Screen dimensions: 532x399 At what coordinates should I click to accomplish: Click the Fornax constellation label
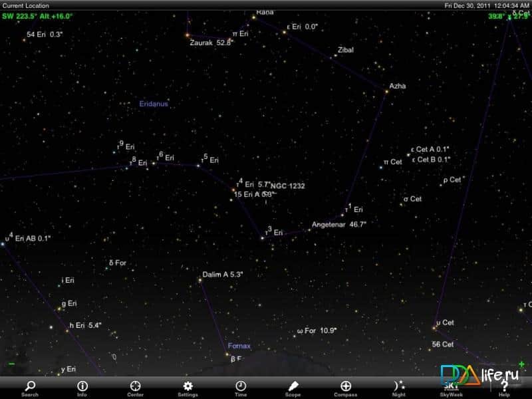coord(239,346)
